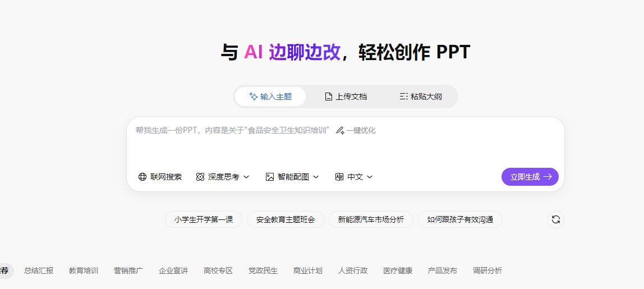Click the 粘贴大纲 outline list icon

403,97
